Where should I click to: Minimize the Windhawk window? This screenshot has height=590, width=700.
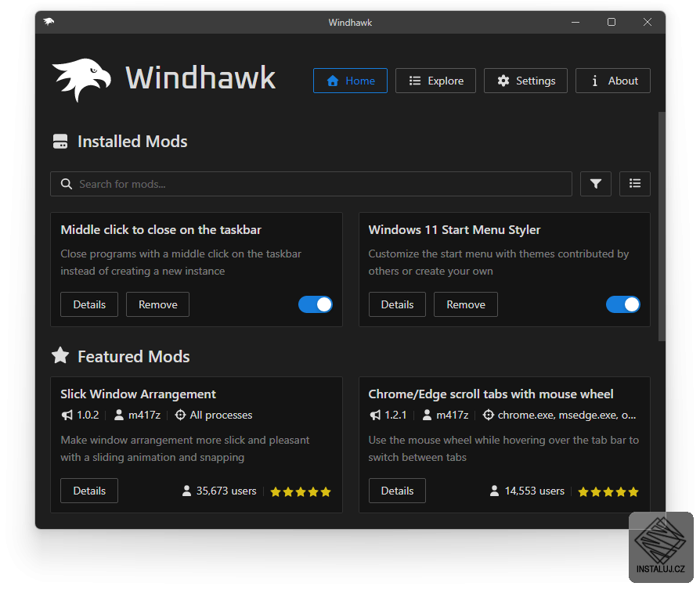[x=576, y=22]
